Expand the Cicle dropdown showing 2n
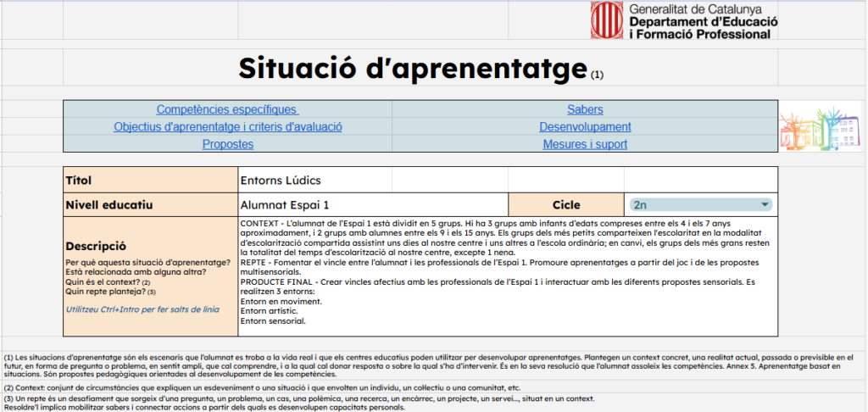The image size is (868, 412). pyautogui.click(x=765, y=204)
